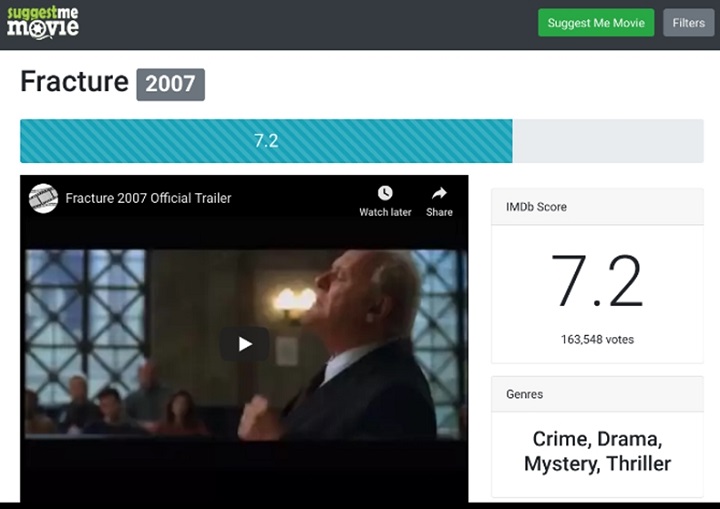Click the Share arrow icon on the video
This screenshot has height=509, width=720.
click(x=439, y=194)
